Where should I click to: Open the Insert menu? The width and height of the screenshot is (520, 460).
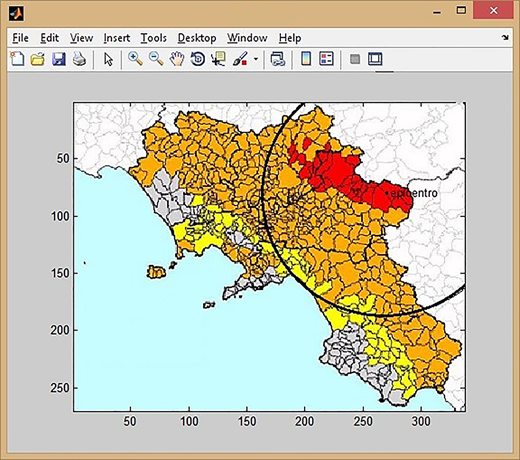(x=117, y=38)
